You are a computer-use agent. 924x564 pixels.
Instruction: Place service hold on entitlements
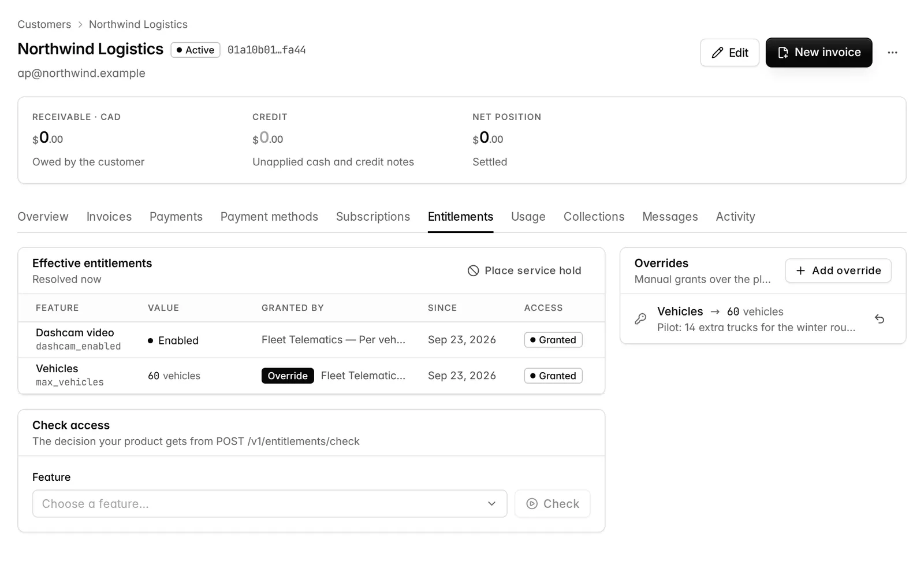[524, 270]
